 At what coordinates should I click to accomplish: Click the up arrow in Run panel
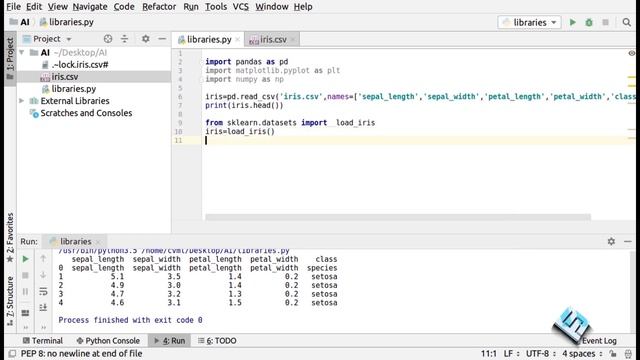43,258
